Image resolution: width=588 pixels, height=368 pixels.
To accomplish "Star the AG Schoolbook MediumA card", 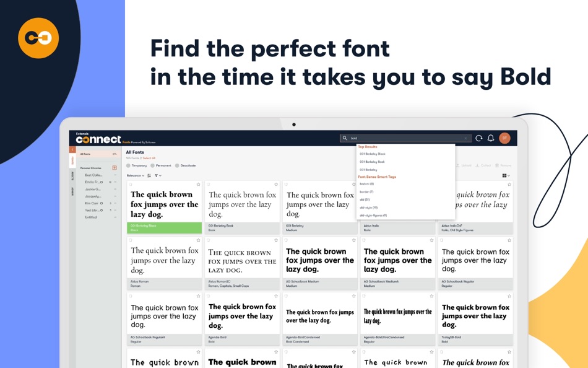I will click(x=431, y=240).
